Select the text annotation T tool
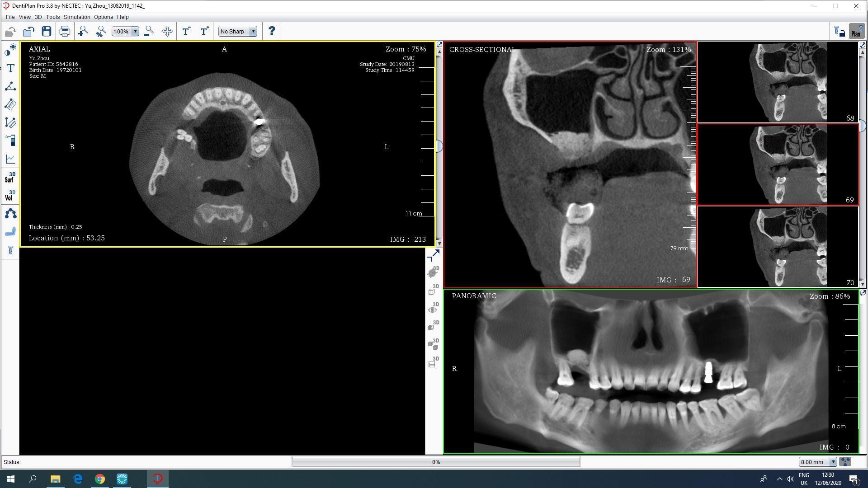Image resolution: width=868 pixels, height=488 pixels. tap(10, 68)
